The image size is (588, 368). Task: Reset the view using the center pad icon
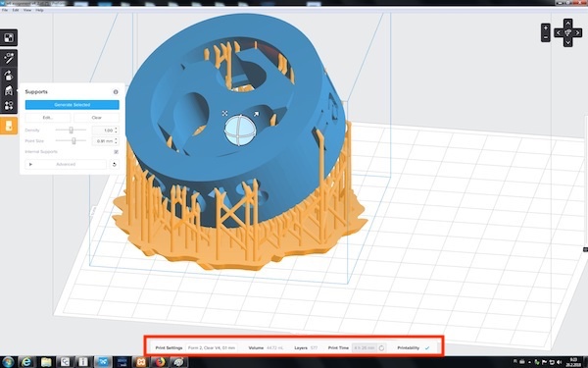click(x=567, y=33)
